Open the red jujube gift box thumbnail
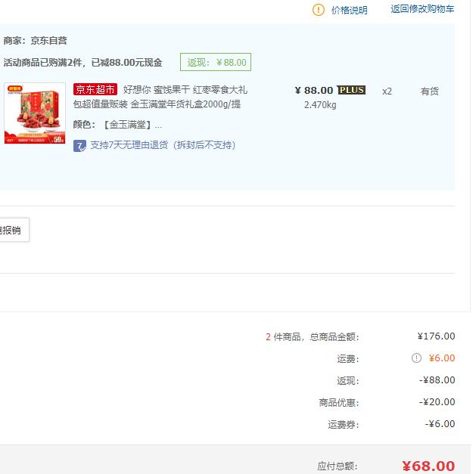Image resolution: width=476 pixels, height=474 pixels. pos(35,113)
